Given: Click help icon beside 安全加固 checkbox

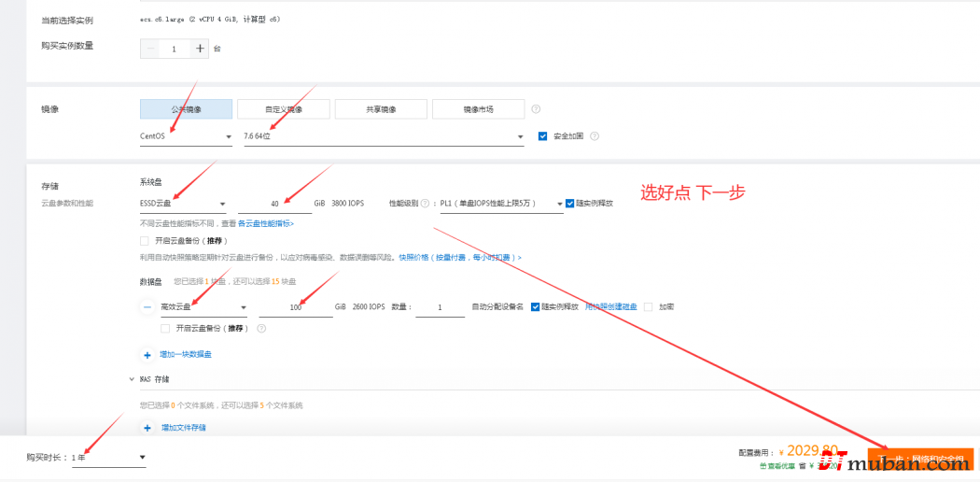Looking at the screenshot, I should click(x=595, y=136).
